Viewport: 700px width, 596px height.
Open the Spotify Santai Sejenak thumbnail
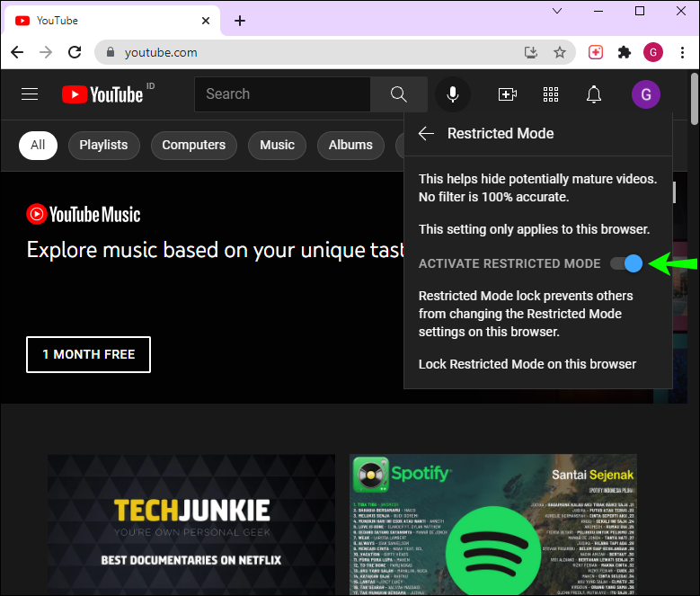coord(492,525)
